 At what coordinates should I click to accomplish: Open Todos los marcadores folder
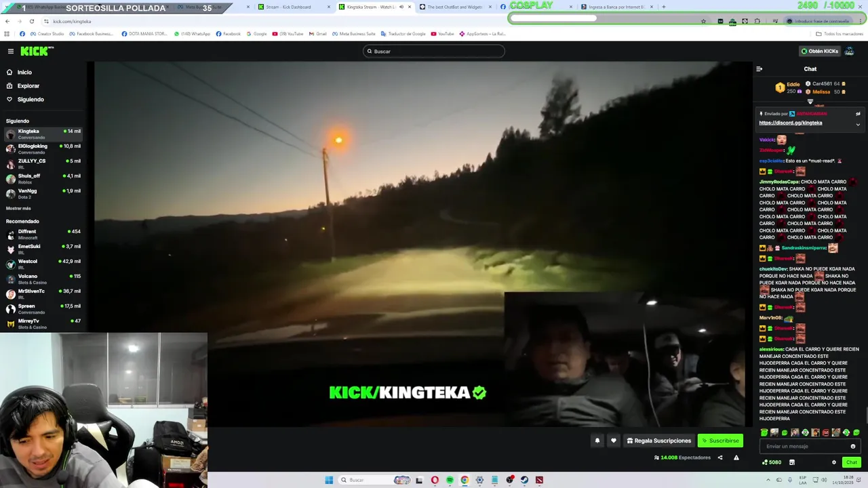click(840, 34)
